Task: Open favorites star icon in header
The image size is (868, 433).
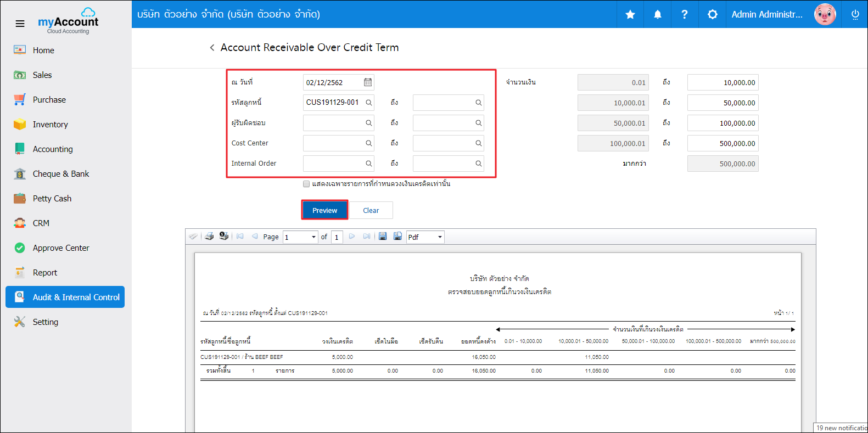Action: (x=630, y=14)
